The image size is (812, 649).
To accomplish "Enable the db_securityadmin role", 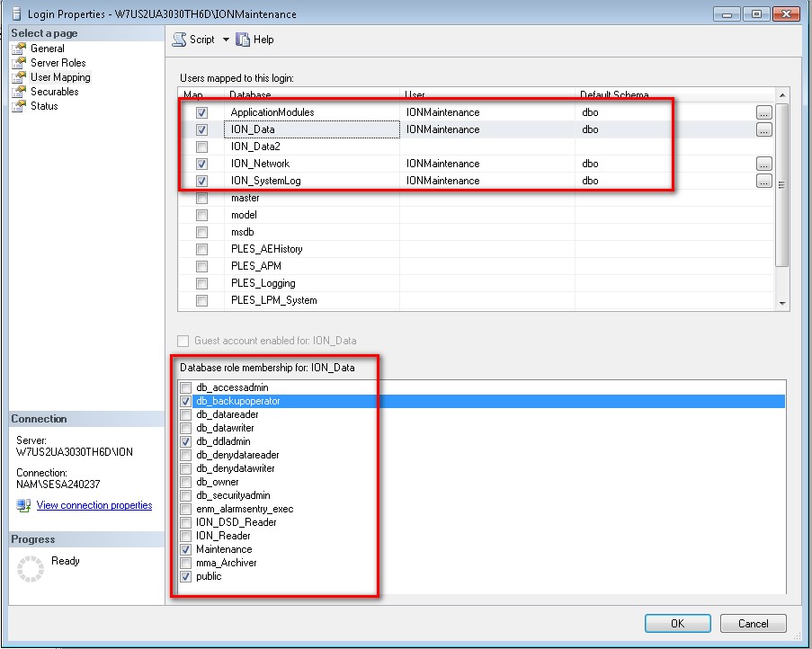I will [185, 495].
